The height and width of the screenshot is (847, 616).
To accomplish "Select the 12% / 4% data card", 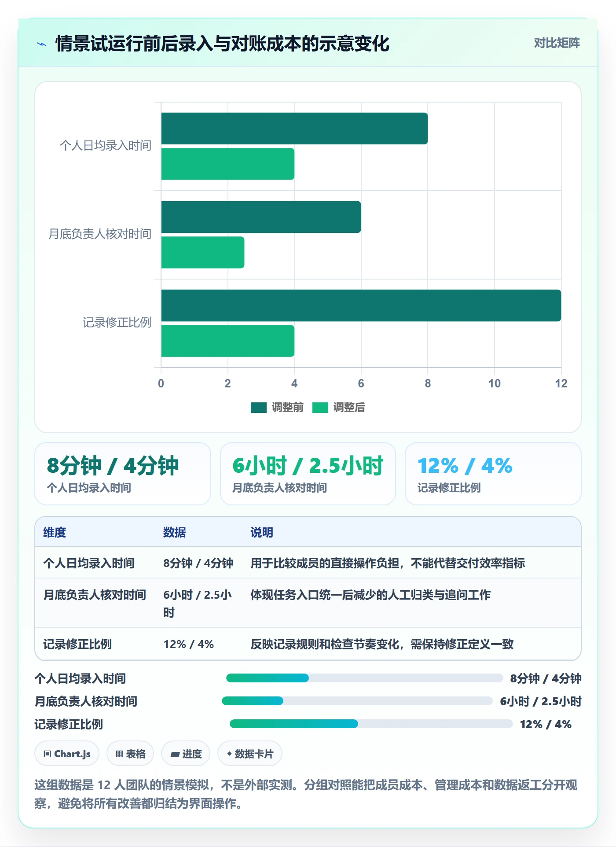I will (493, 474).
